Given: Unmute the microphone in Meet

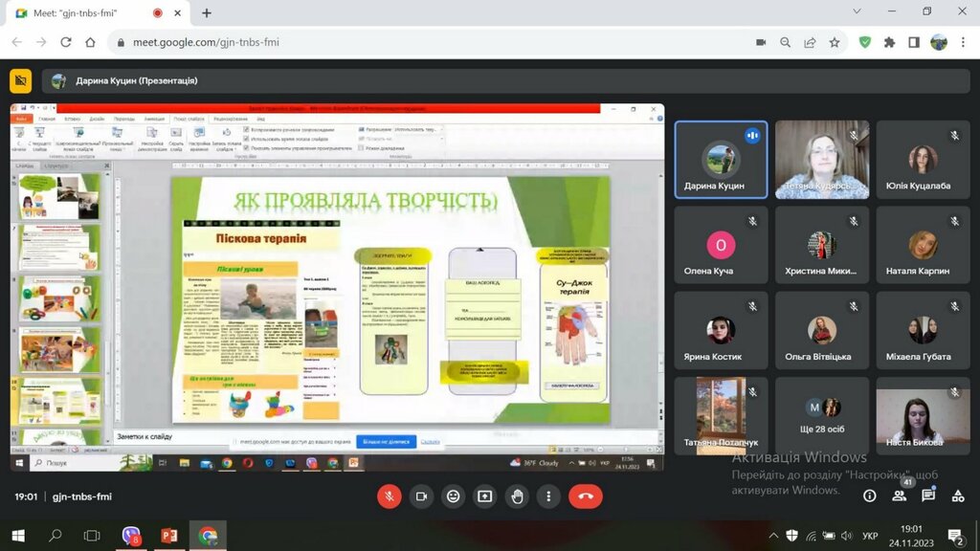Looking at the screenshot, I should click(x=389, y=496).
